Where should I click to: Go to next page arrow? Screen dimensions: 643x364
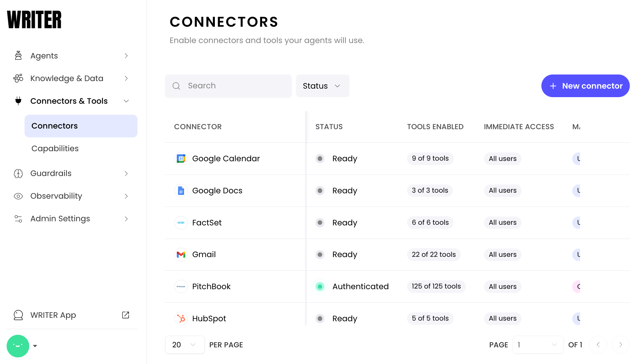pos(620,345)
